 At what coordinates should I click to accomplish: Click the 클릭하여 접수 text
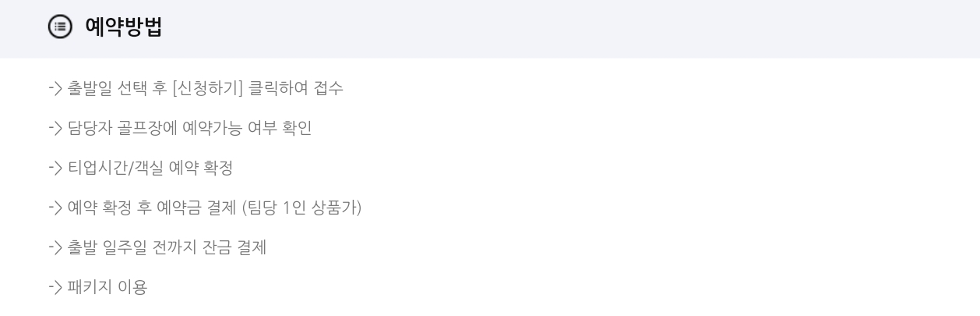296,89
